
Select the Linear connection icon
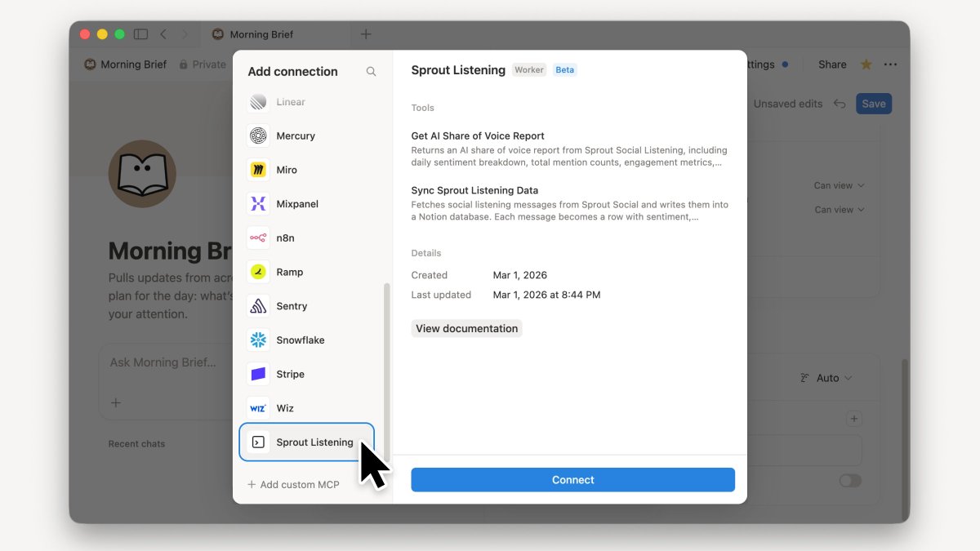tap(258, 102)
